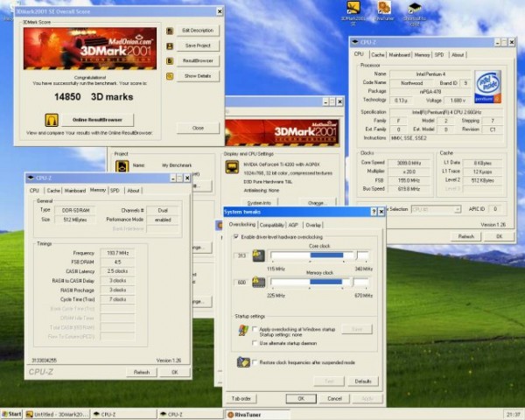Click the Core clock slider
525x420 pixels.
[319, 255]
